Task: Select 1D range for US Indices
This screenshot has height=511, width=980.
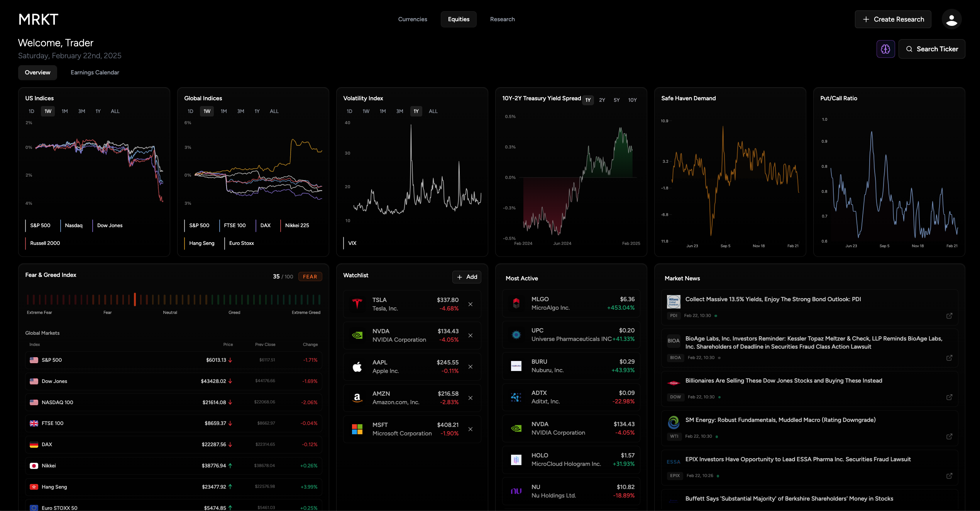Action: (32, 111)
